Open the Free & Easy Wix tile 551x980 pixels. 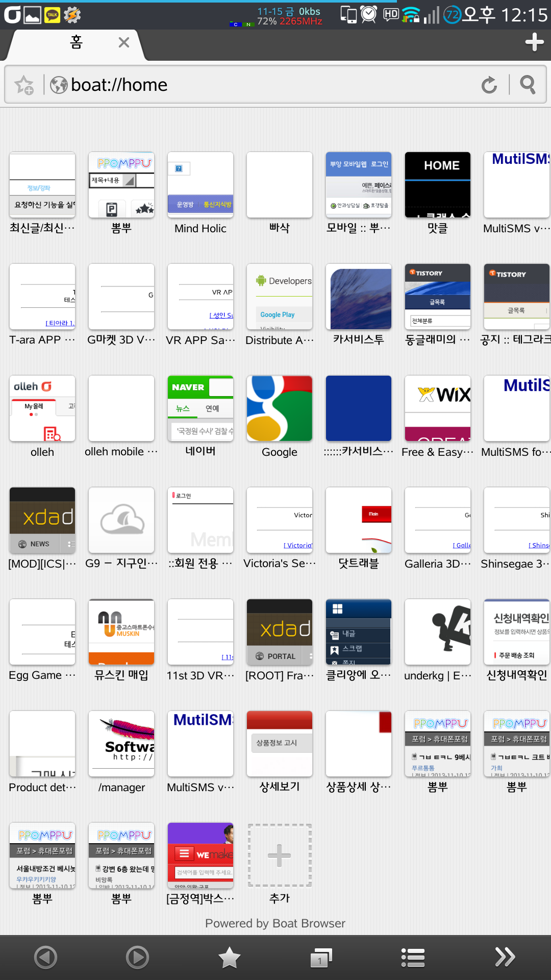coord(437,408)
